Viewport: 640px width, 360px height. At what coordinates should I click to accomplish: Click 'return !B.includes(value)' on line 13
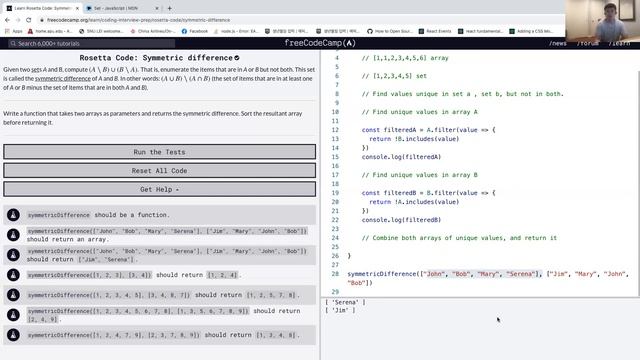[414, 139]
